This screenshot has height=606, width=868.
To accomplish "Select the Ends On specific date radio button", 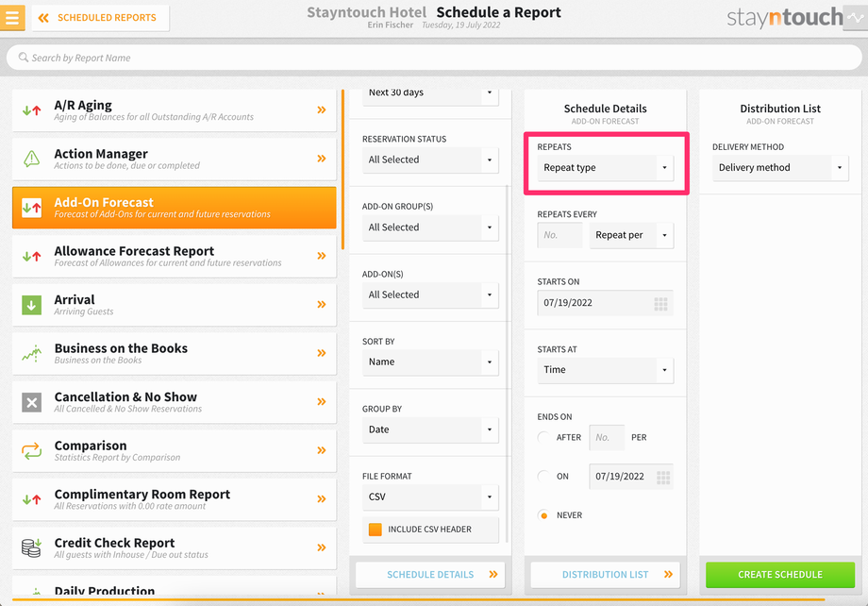I will (x=543, y=476).
